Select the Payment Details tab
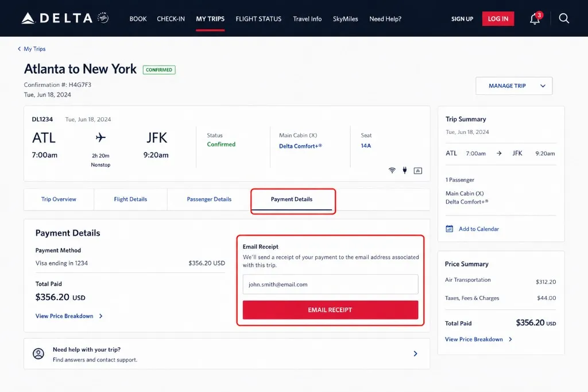588x392 pixels. pyautogui.click(x=292, y=199)
